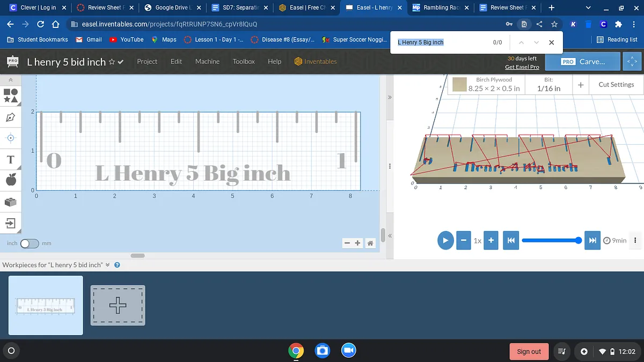Open the Edit menu
This screenshot has width=644, height=362.
[x=176, y=62]
